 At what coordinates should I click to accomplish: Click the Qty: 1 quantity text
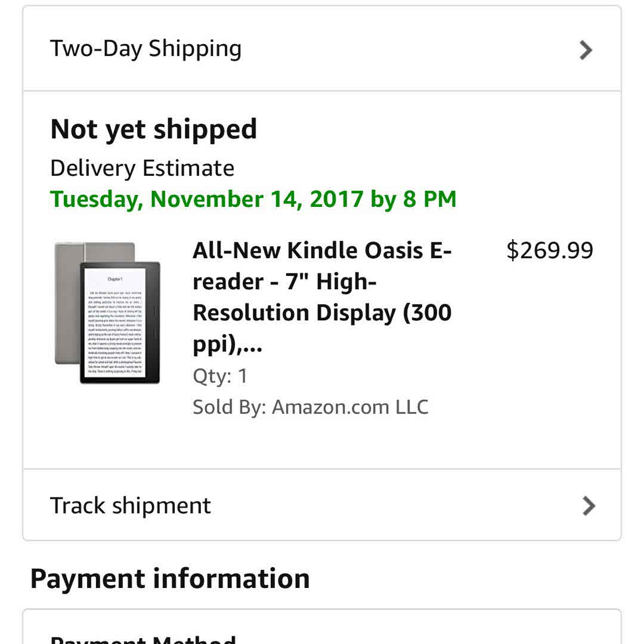pos(220,376)
